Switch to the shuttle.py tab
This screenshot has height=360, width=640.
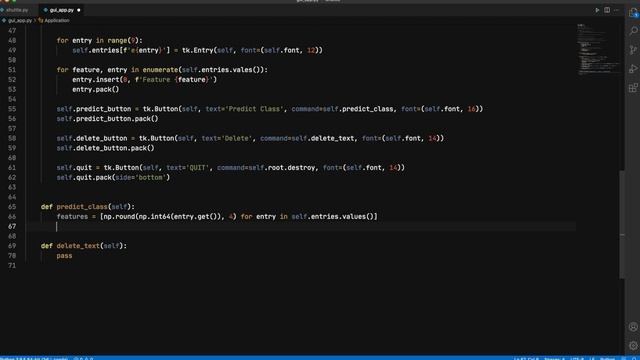coord(16,10)
